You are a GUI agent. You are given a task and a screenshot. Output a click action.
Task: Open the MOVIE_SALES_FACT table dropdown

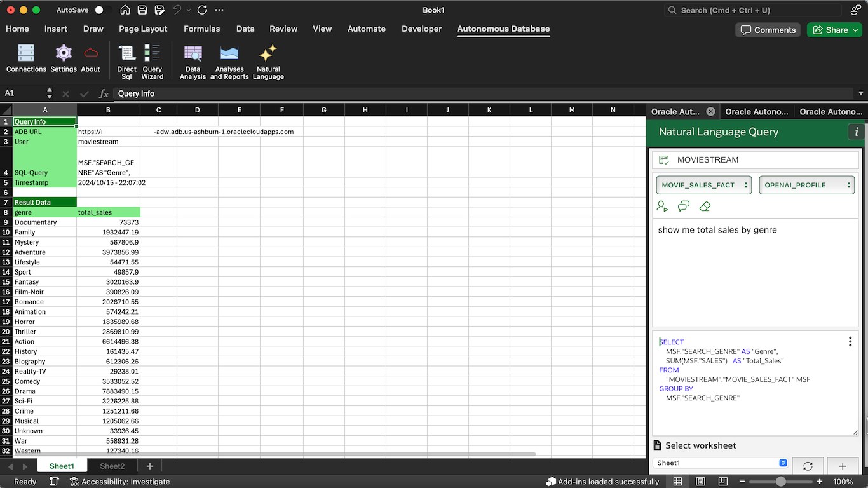click(704, 185)
